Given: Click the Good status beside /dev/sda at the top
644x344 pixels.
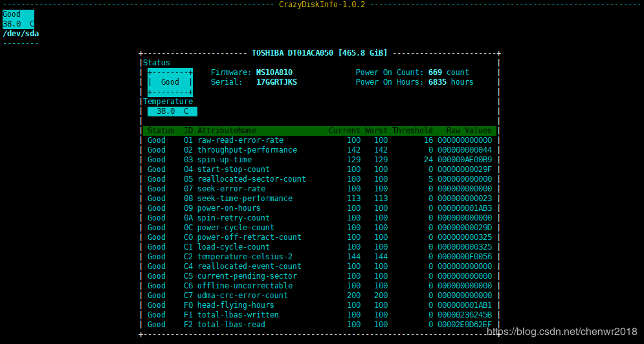Looking at the screenshot, I should pos(12,14).
